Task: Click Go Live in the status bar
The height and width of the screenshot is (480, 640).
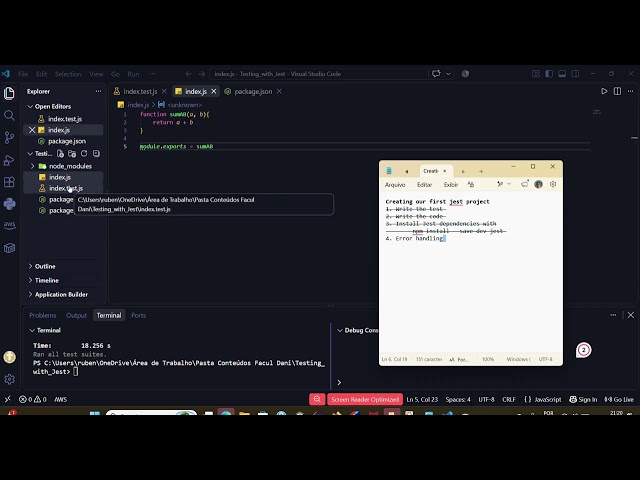Action: coord(619,400)
